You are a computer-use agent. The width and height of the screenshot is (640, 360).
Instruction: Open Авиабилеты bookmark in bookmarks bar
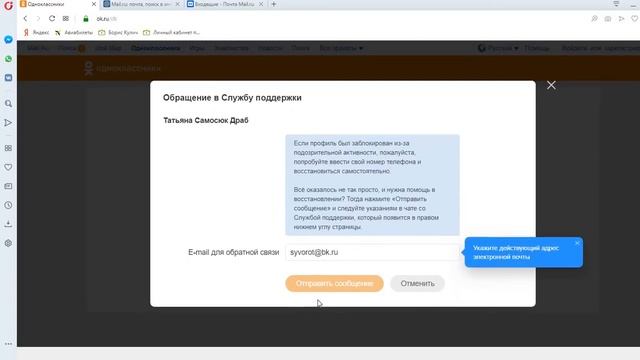[74, 32]
